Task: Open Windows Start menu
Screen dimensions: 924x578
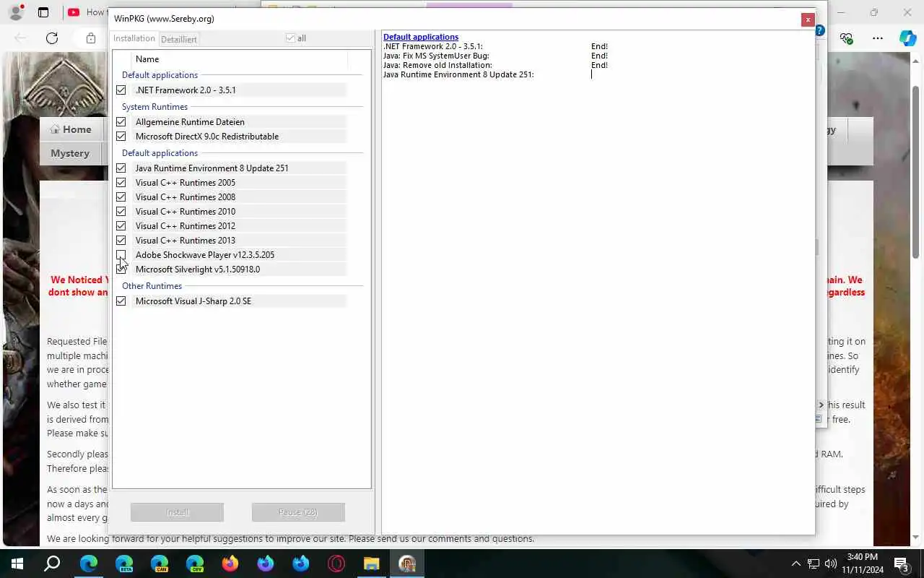Action: point(17,564)
